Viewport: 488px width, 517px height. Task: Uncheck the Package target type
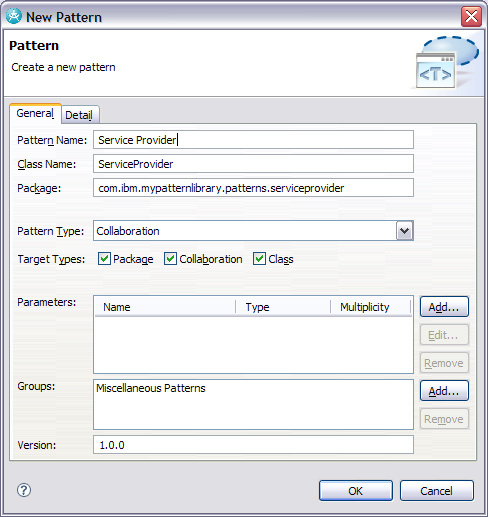click(x=104, y=259)
